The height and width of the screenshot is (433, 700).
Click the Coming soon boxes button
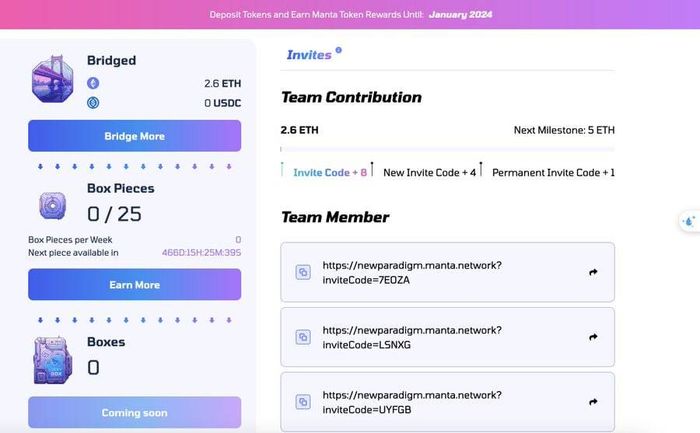click(134, 412)
